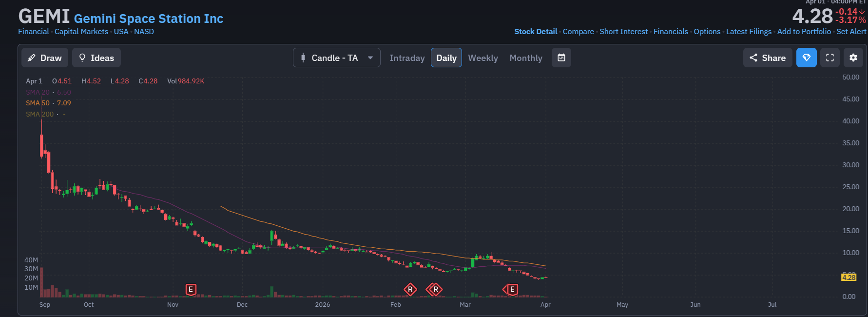Enter fullscreen chart mode
Screen dimensions: 868x317
[x=829, y=58]
